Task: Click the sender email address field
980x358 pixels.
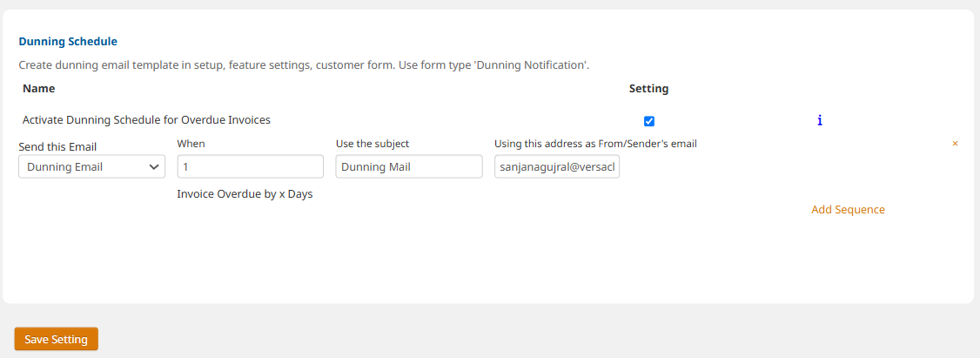Action: (557, 166)
